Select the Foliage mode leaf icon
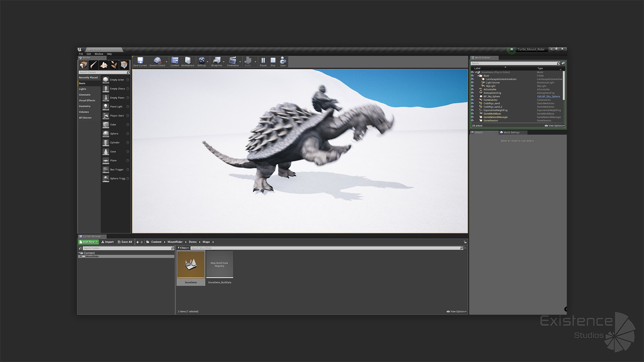Screen dimensions: 644x362 click(x=114, y=65)
